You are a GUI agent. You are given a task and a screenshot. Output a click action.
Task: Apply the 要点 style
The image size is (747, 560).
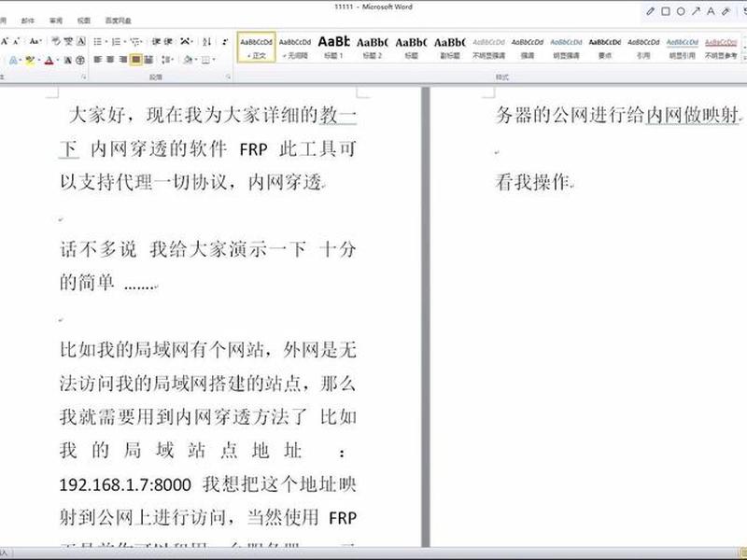pos(604,48)
